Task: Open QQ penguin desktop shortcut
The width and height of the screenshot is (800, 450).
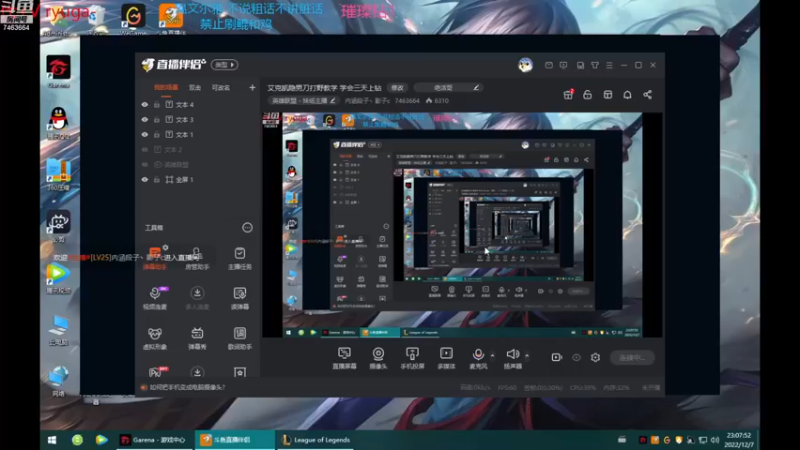Action: point(58,122)
